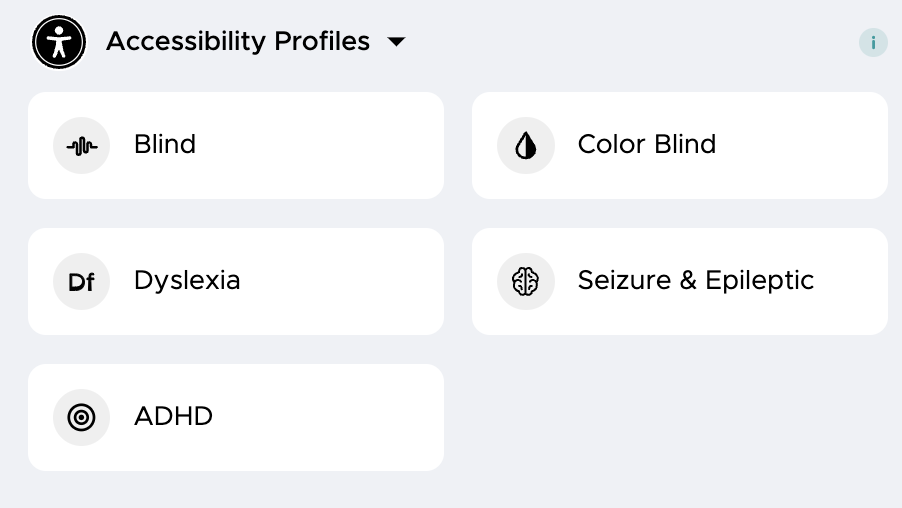Click the accessibility person icon in header
The width and height of the screenshot is (902, 508).
click(59, 42)
